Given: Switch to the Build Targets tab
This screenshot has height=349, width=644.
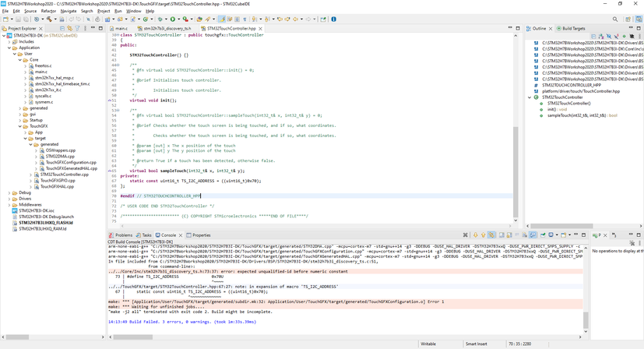Looking at the screenshot, I should click(571, 28).
